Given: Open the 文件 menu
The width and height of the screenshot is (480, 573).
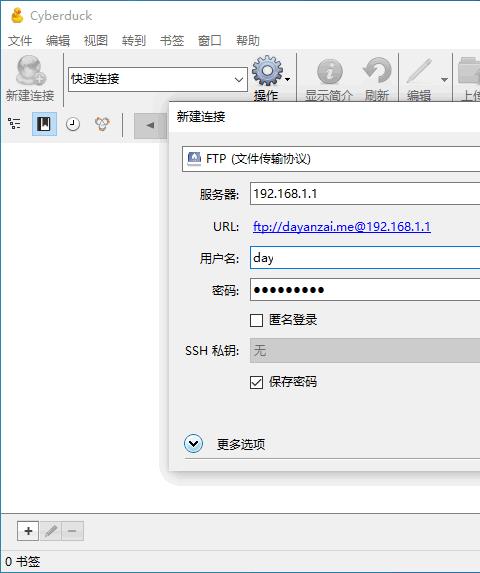Looking at the screenshot, I should point(20,41).
